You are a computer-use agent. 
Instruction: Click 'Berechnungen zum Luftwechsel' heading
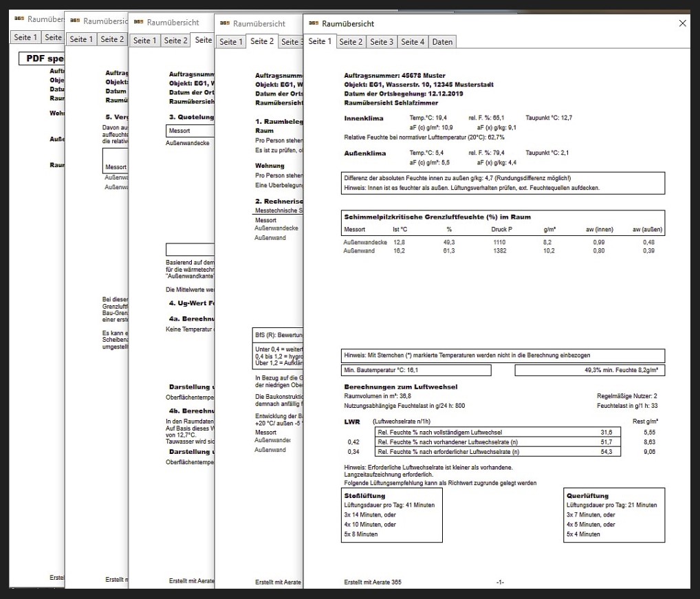pos(400,387)
